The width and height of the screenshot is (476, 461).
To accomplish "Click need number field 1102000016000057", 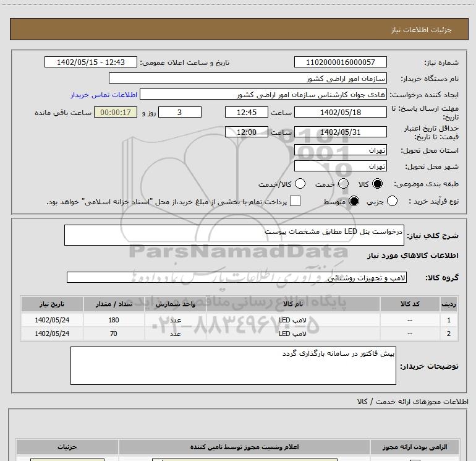I will tap(340, 62).
